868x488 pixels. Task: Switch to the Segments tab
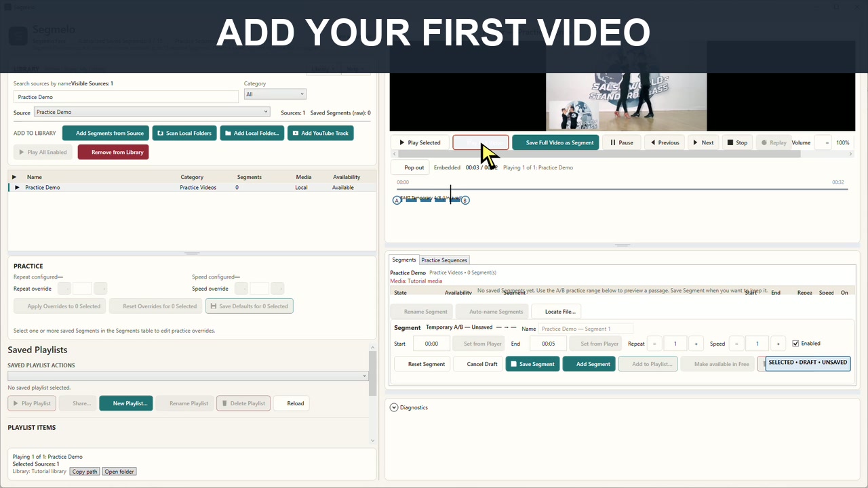pos(404,260)
